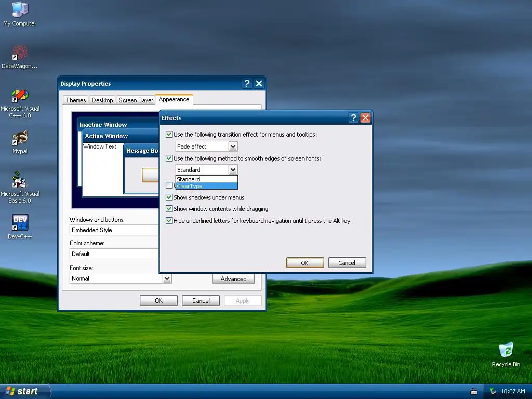This screenshot has height=399, width=532.
Task: Choose Standard in the open list
Action: click(x=207, y=179)
